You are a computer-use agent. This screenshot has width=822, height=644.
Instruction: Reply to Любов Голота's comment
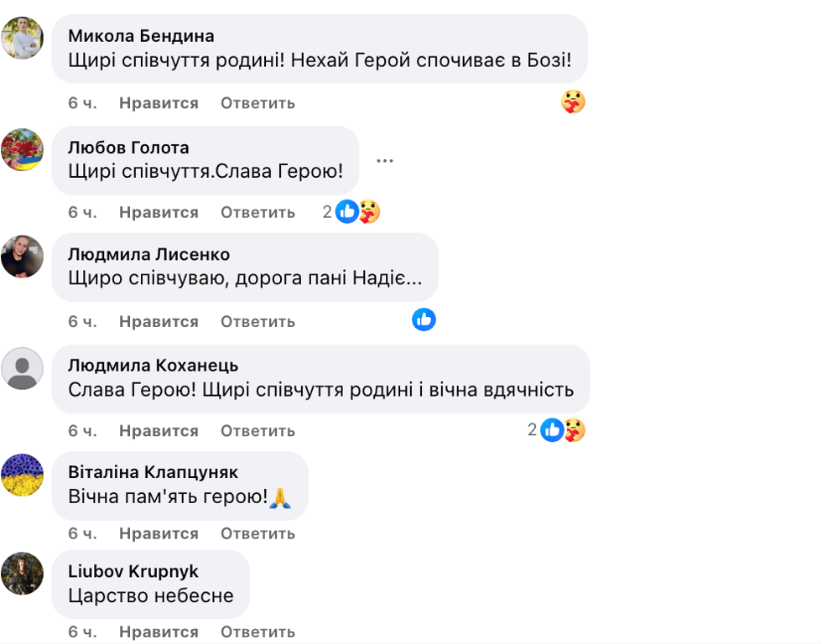point(258,212)
